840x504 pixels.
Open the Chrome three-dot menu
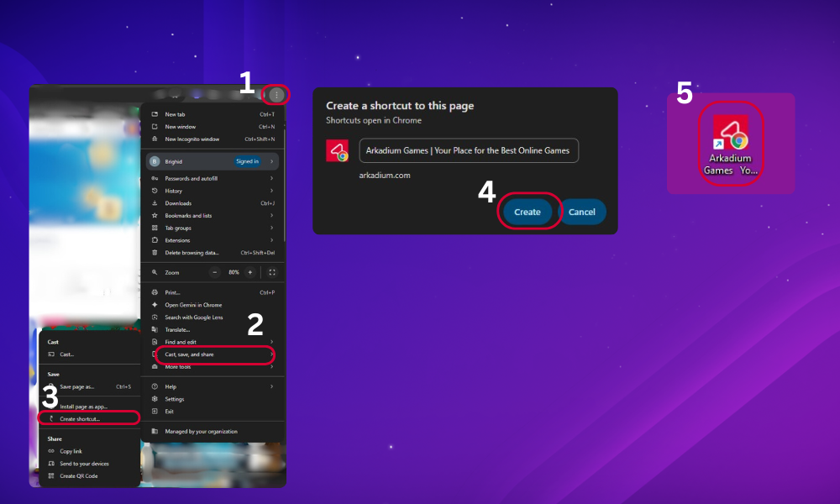pos(277,94)
